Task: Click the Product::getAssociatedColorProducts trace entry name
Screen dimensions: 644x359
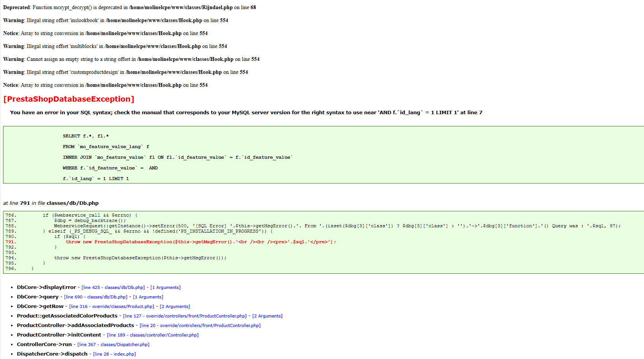Action: point(67,316)
